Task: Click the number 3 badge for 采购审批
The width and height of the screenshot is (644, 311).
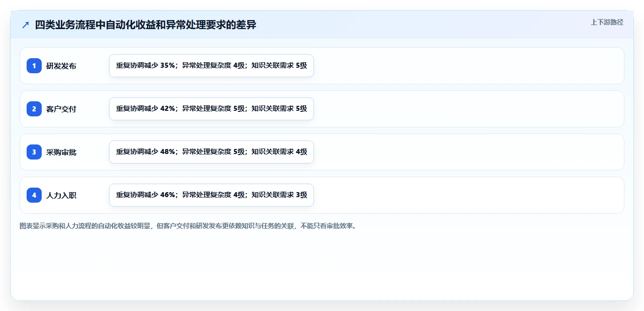Action: 34,152
